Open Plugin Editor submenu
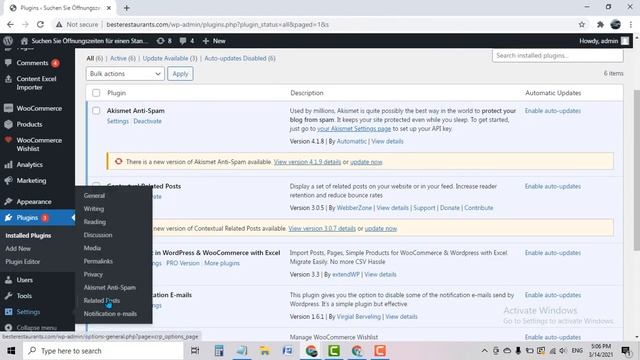This screenshot has height=360, width=640. click(22, 262)
